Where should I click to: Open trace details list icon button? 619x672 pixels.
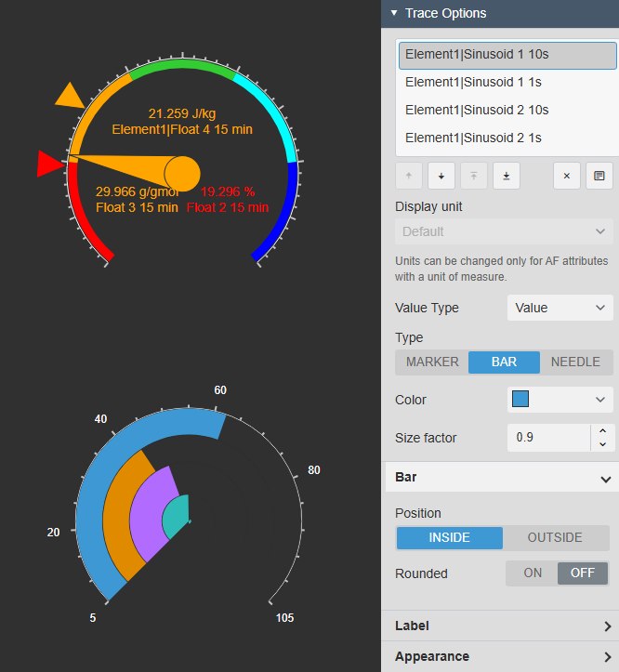pyautogui.click(x=599, y=176)
